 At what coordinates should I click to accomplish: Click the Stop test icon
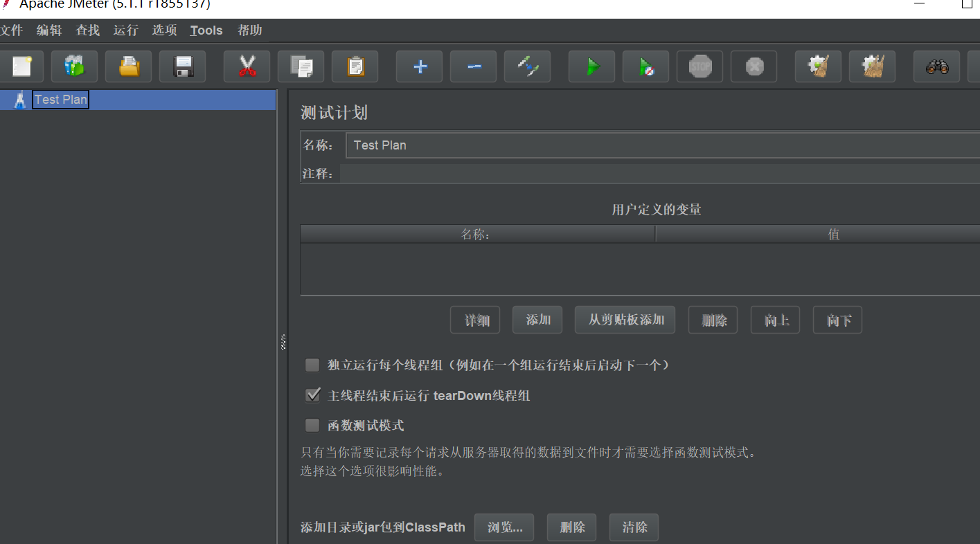tap(700, 66)
